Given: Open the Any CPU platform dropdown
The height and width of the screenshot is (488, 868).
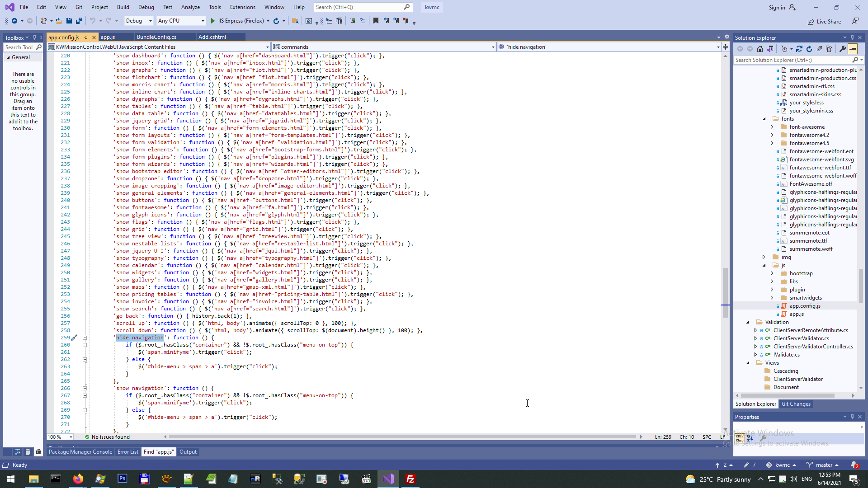Looking at the screenshot, I should 181,21.
